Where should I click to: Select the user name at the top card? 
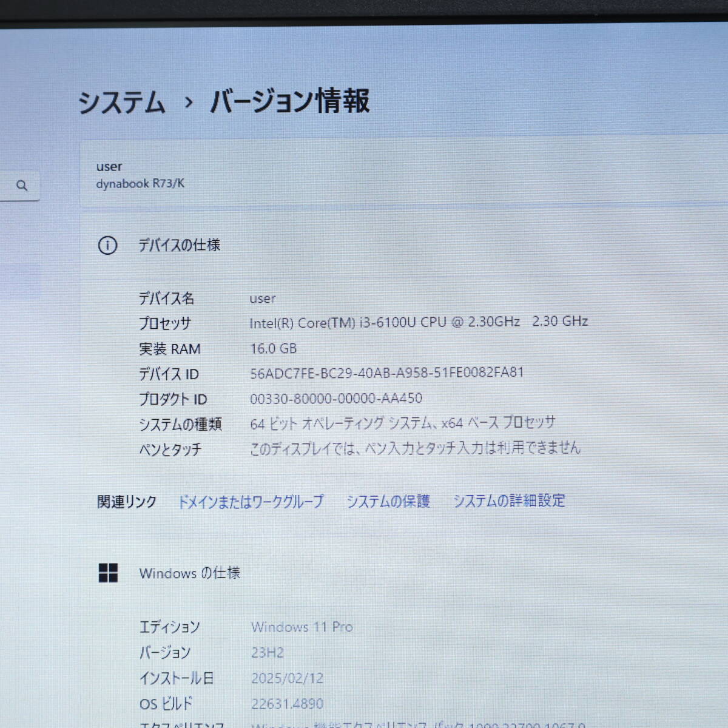[109, 166]
